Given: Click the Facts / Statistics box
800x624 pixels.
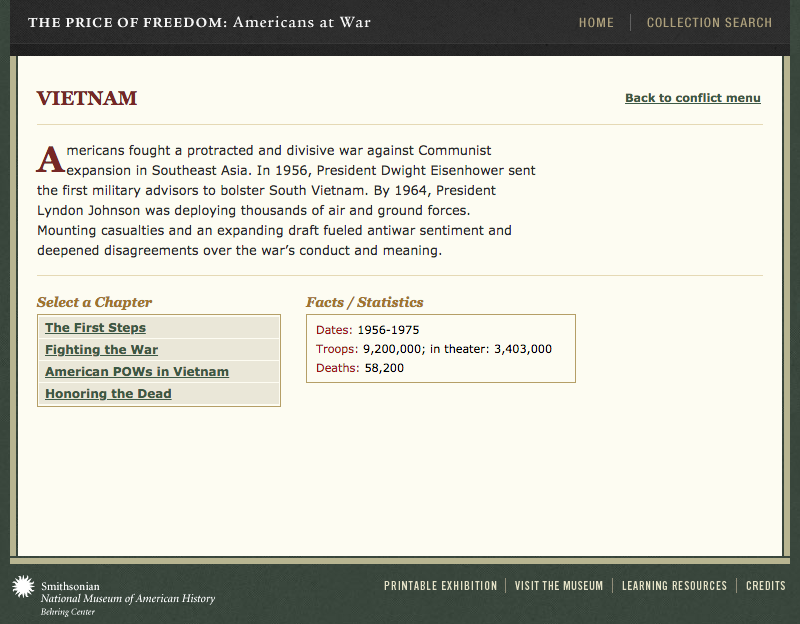Looking at the screenshot, I should click(x=441, y=348).
